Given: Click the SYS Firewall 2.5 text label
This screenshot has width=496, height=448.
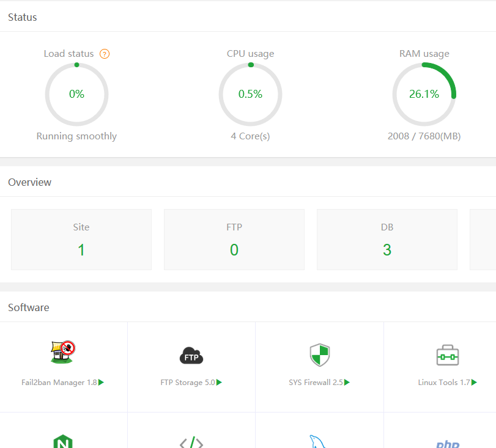Looking at the screenshot, I should (x=316, y=383).
